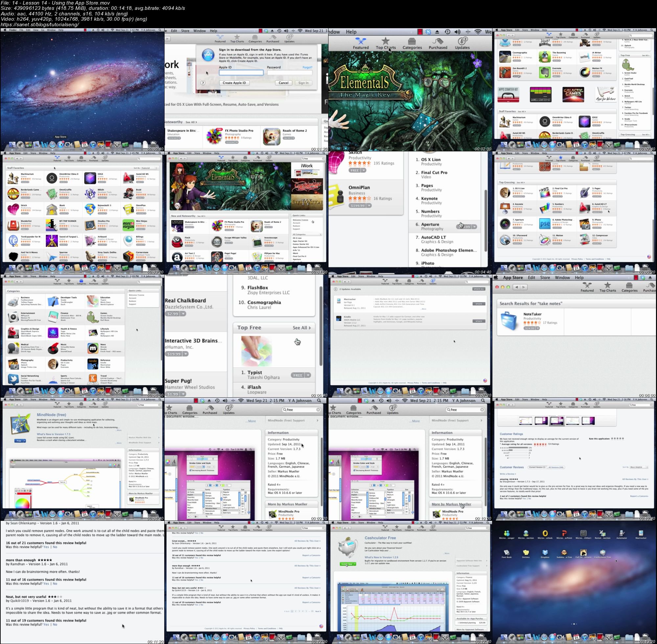Open Edit menu in the 00:08:00 frame

click(532, 278)
